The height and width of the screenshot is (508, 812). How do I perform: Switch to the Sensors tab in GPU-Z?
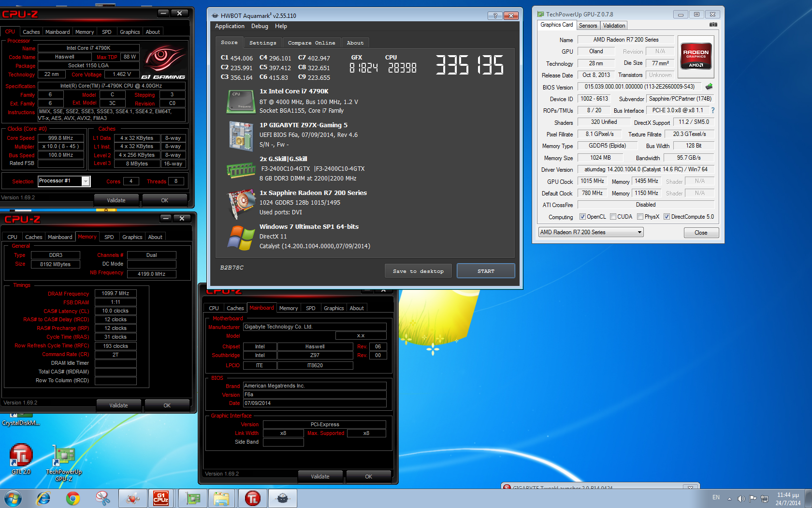(588, 26)
